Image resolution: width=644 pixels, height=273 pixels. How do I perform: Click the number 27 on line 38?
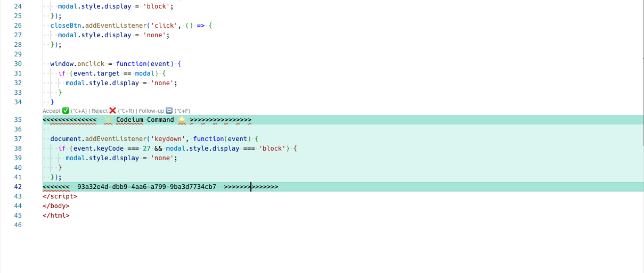[146, 148]
